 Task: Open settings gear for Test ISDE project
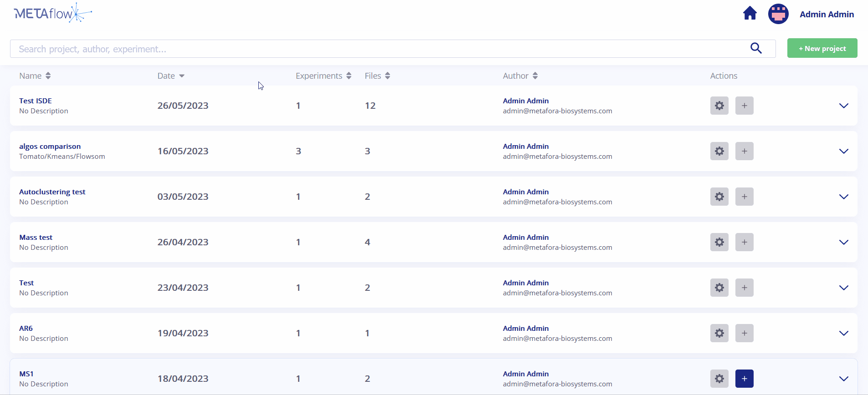pyautogui.click(x=719, y=106)
